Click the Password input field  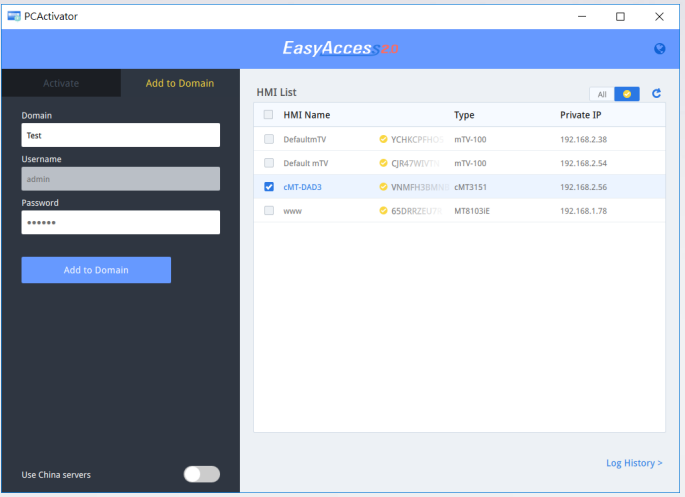121,222
